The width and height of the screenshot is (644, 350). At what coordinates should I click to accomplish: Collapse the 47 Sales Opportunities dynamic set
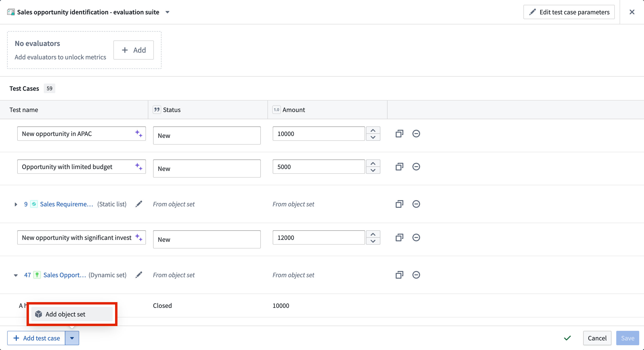pyautogui.click(x=16, y=275)
